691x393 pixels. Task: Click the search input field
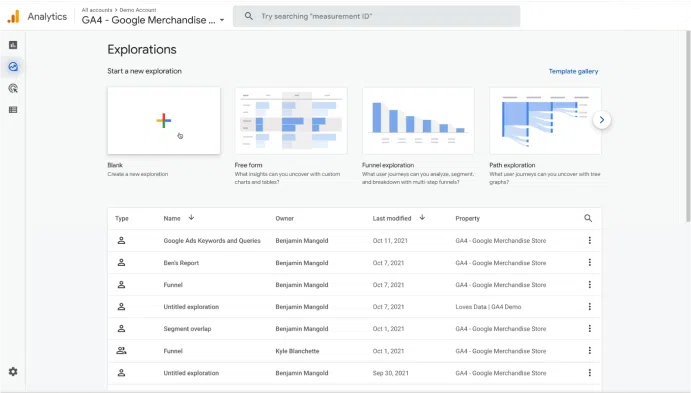pyautogui.click(x=376, y=16)
